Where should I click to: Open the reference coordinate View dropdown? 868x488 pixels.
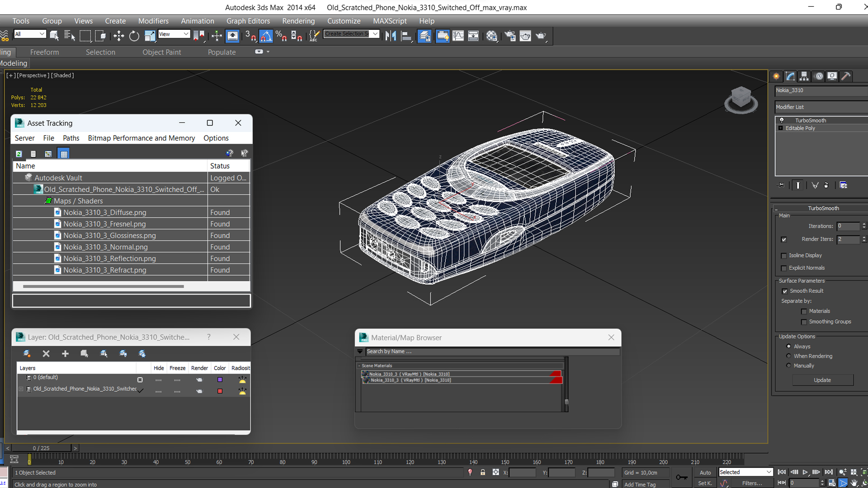174,34
